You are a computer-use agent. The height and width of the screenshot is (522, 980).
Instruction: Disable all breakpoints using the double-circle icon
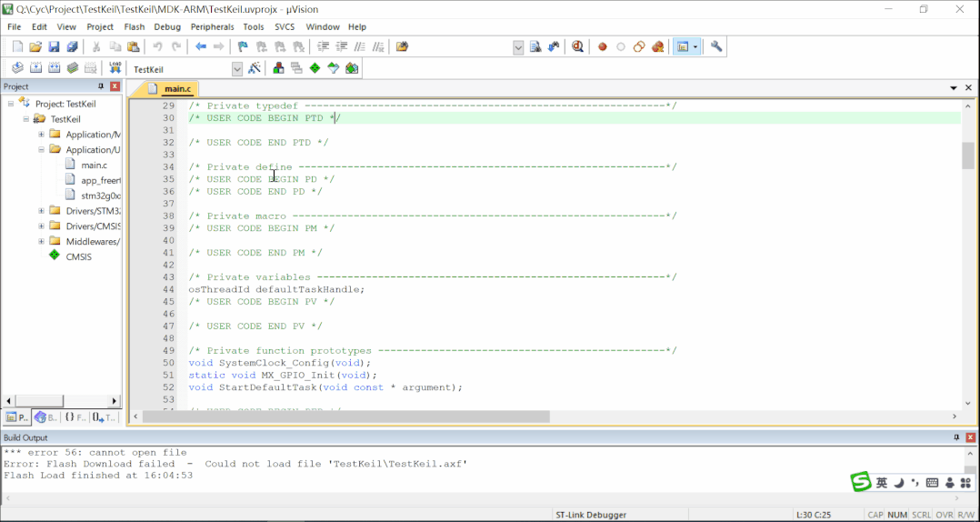639,47
